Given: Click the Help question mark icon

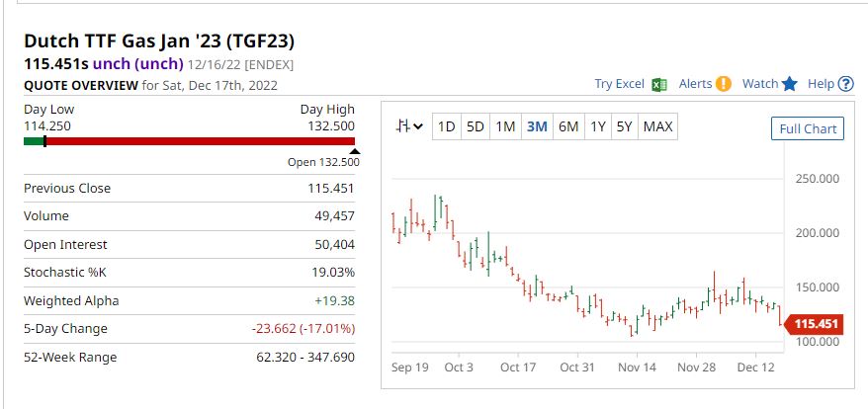Looking at the screenshot, I should coord(845,84).
